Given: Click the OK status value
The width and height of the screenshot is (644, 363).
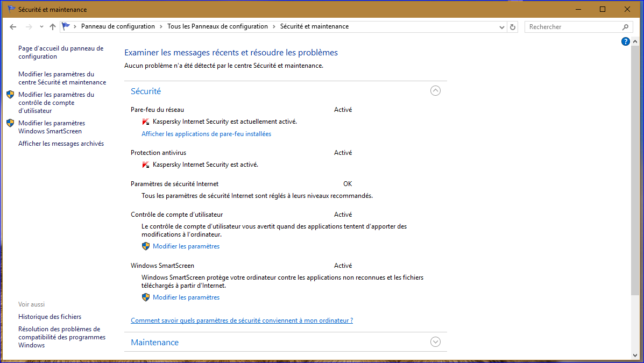Looking at the screenshot, I should pyautogui.click(x=348, y=184).
